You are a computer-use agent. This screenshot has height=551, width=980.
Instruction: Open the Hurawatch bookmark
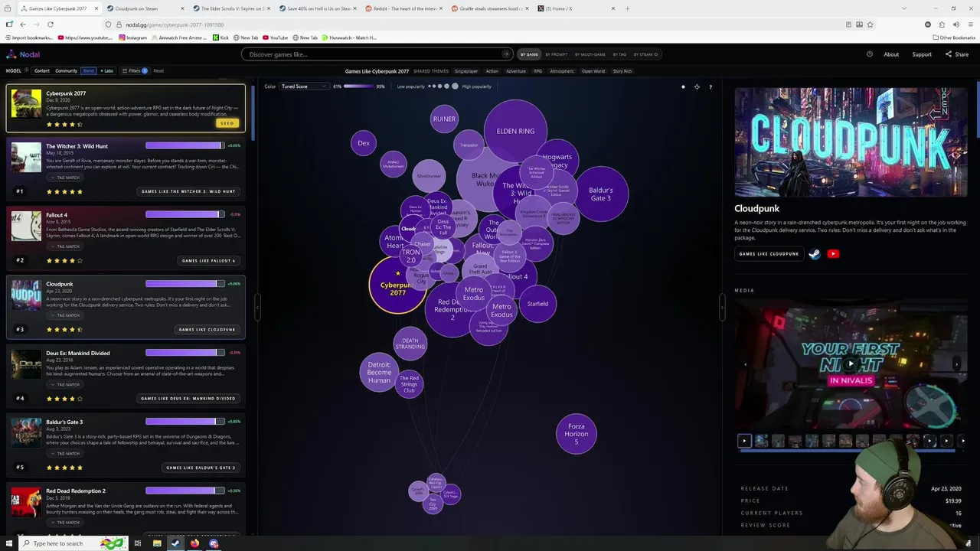[x=350, y=37]
